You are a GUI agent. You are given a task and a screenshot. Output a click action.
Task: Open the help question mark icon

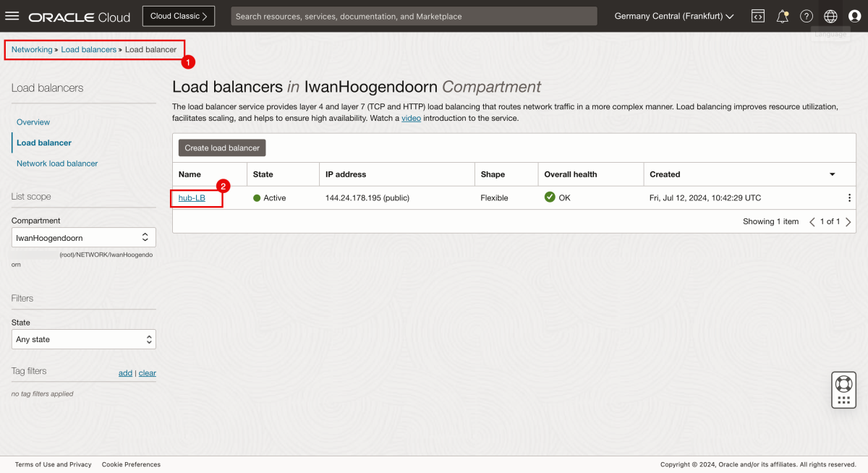pyautogui.click(x=806, y=15)
